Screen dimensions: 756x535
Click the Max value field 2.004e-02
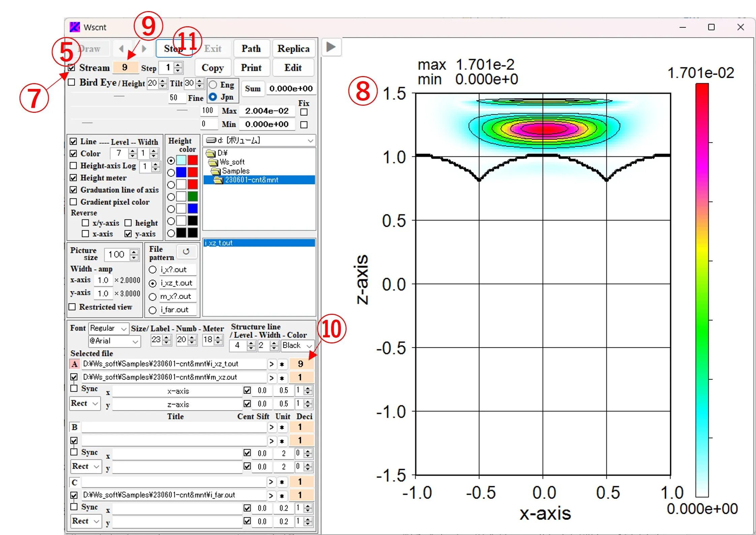[x=267, y=111]
